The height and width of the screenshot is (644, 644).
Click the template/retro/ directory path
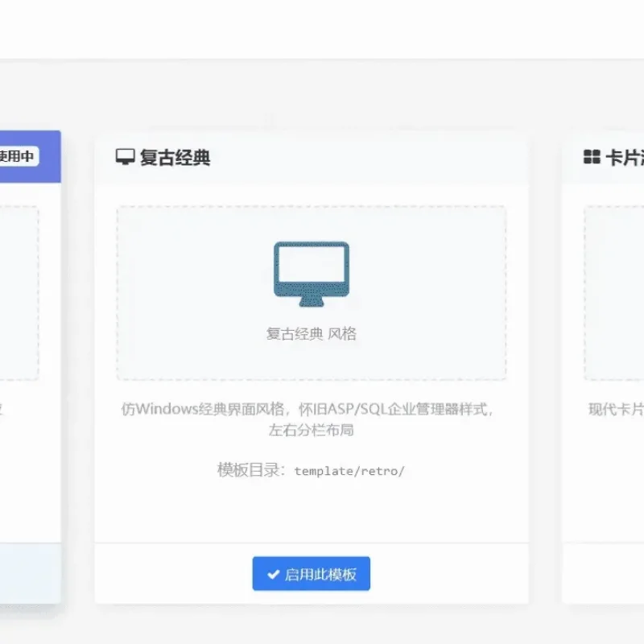tap(349, 471)
